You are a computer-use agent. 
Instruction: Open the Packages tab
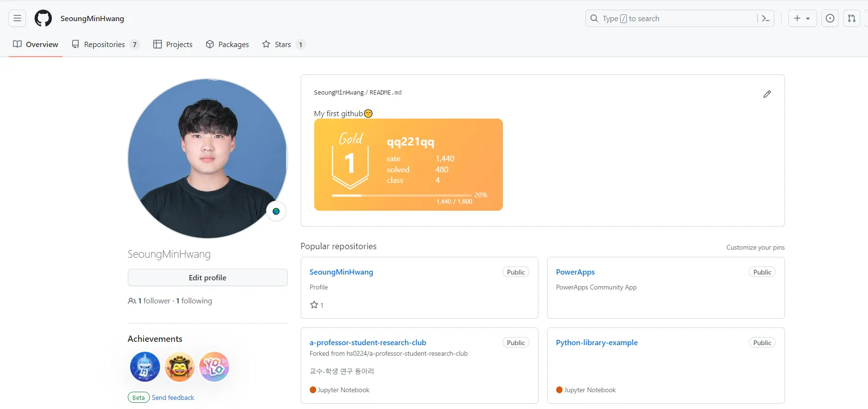[227, 44]
